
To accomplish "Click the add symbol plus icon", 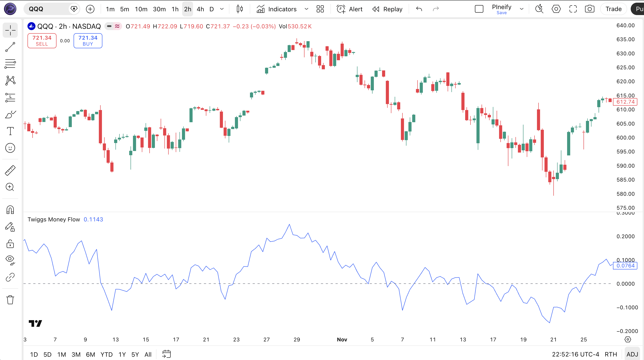I will click(x=90, y=9).
